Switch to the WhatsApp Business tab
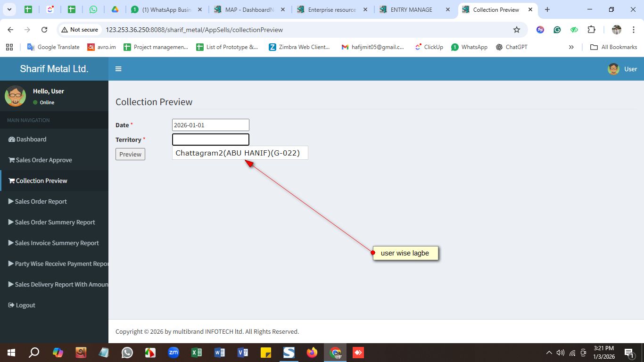Viewport: 644px width, 362px height. [166, 9]
